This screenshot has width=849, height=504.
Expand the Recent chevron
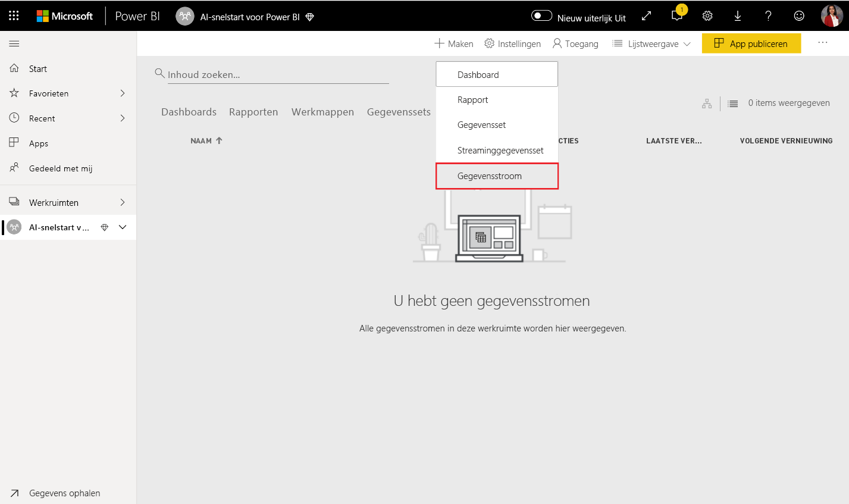[123, 118]
